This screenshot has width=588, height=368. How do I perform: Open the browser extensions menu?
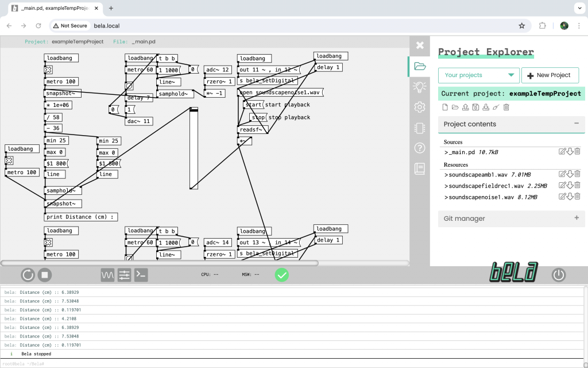[x=542, y=26]
